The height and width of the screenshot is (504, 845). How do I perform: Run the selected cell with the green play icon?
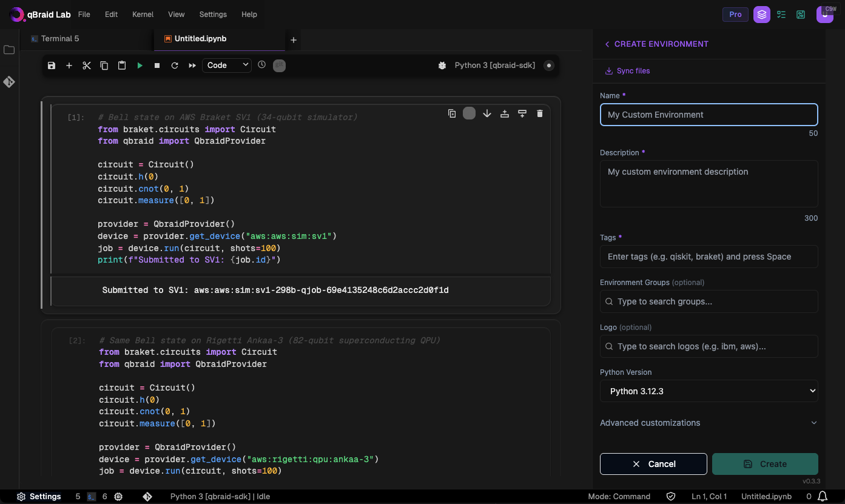coord(140,66)
